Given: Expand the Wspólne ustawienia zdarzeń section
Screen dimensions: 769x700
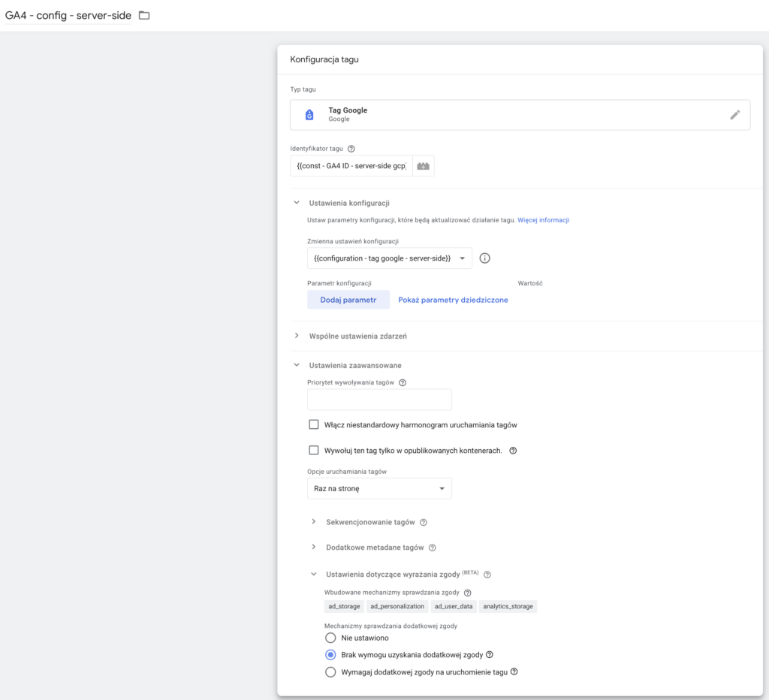Looking at the screenshot, I should click(x=297, y=336).
